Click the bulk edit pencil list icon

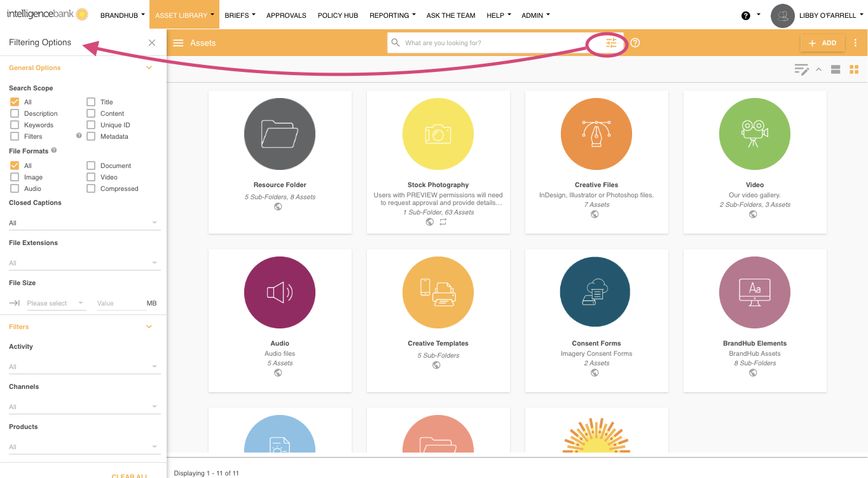[x=801, y=69]
